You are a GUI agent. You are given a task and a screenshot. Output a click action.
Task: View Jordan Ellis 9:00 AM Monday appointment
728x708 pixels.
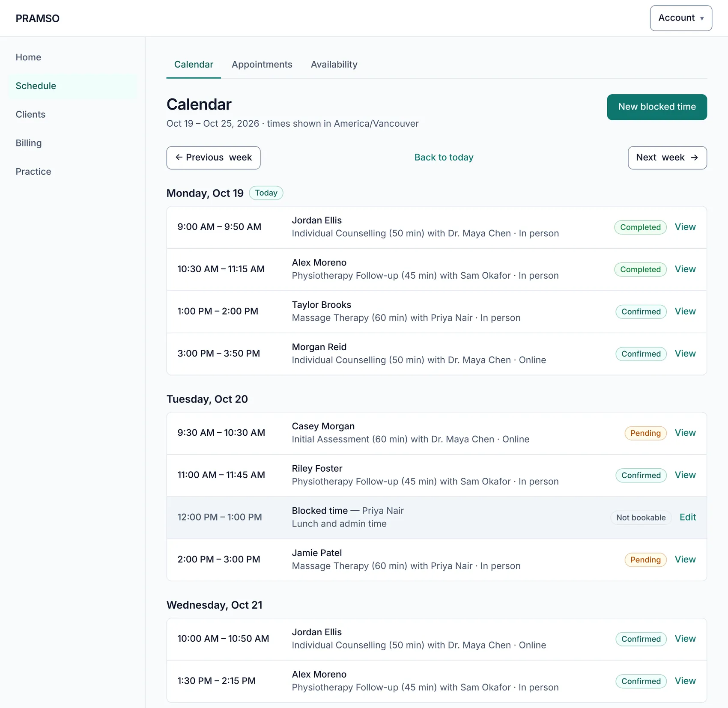pos(685,227)
